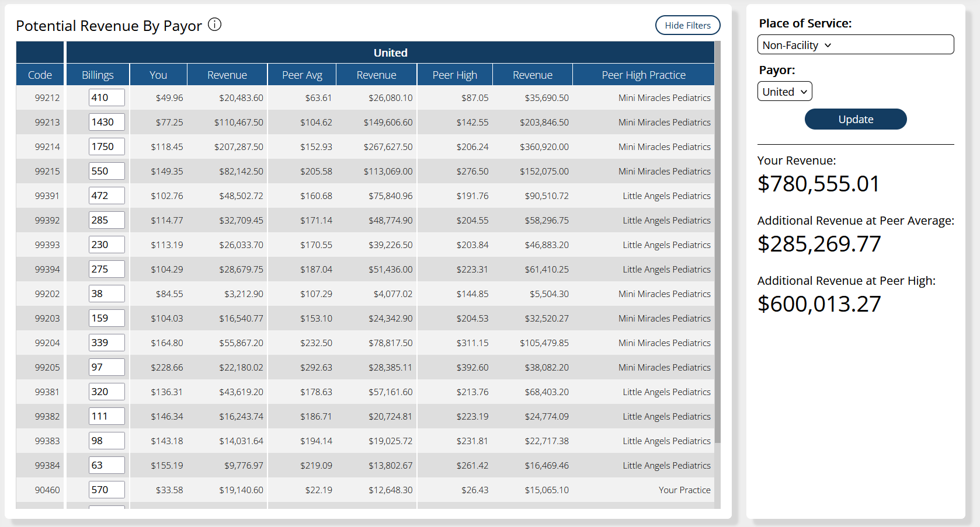The image size is (980, 527).
Task: Click the info icon beside Potential Revenue By Payor
Action: [x=215, y=25]
